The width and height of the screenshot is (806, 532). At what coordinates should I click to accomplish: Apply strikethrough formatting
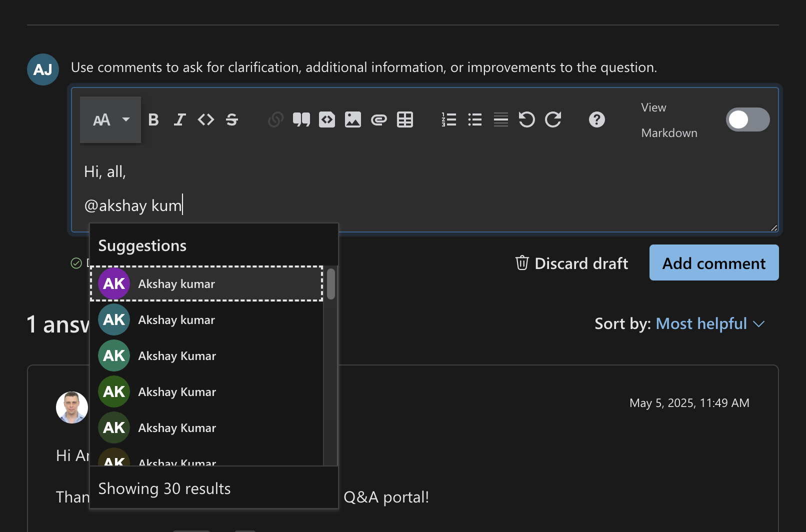(232, 120)
